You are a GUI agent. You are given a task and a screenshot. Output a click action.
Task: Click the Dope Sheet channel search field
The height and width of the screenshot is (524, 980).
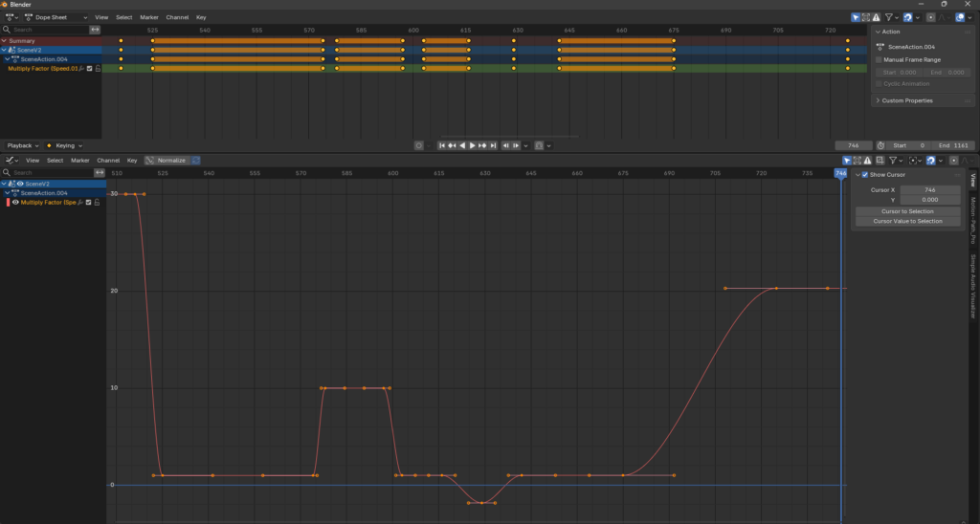45,30
